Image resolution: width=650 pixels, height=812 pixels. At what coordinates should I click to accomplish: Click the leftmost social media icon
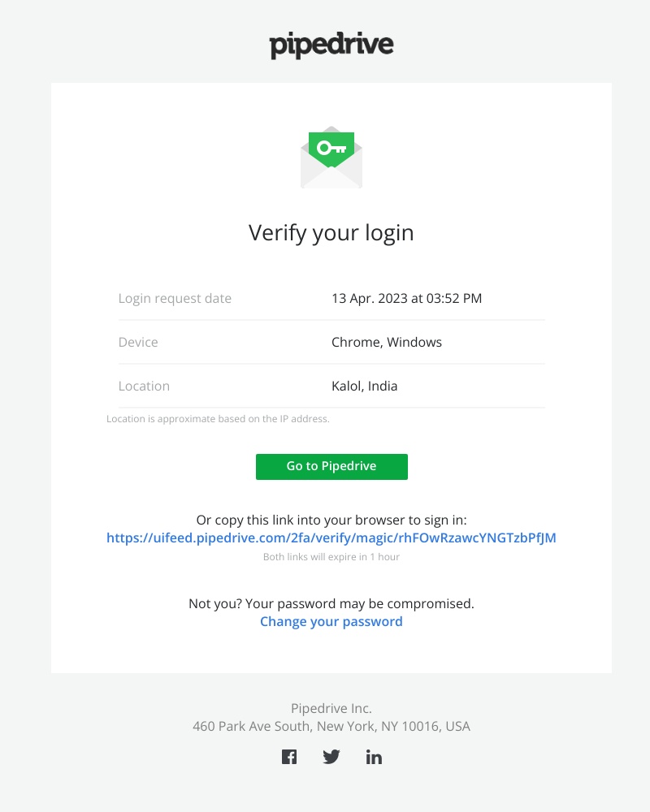pos(289,756)
